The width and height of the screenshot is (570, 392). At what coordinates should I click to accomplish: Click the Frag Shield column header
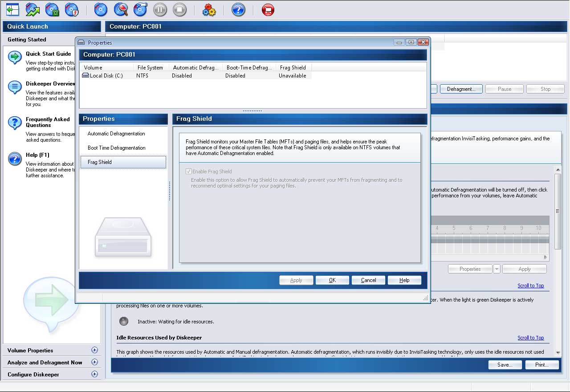pyautogui.click(x=293, y=68)
